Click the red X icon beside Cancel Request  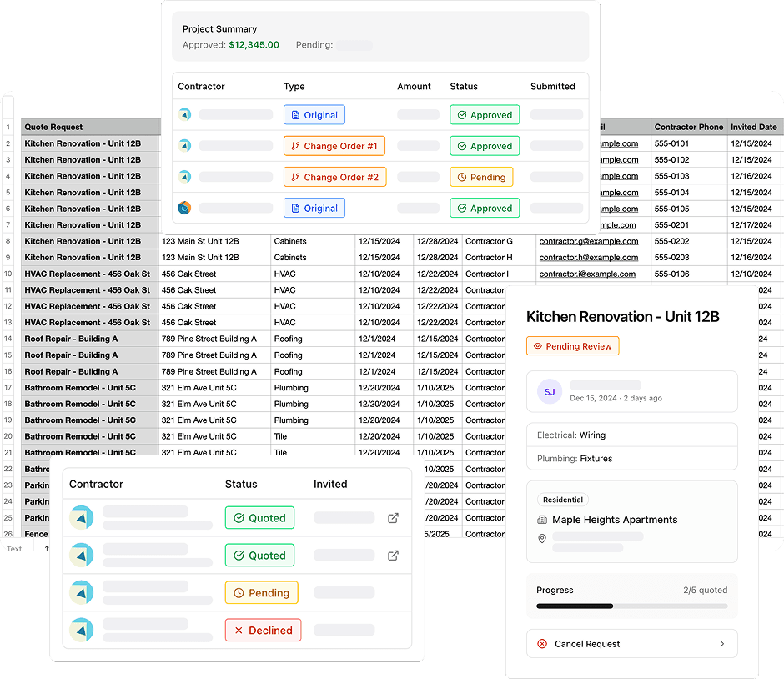[x=544, y=644]
